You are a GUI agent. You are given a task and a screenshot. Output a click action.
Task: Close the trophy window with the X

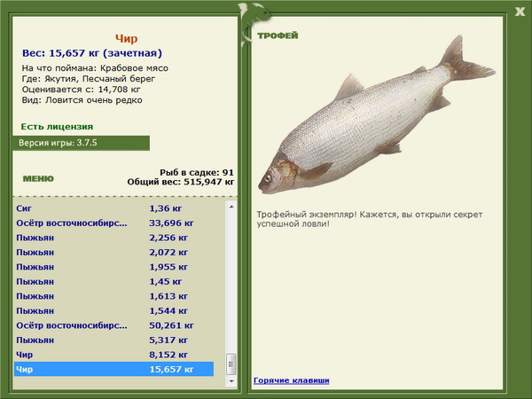pyautogui.click(x=520, y=12)
